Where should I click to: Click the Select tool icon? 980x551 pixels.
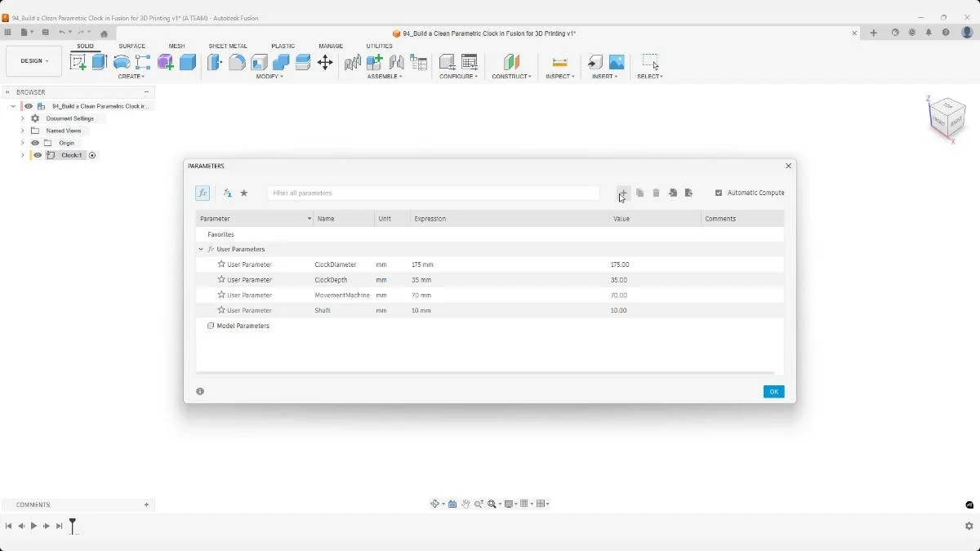pos(650,62)
